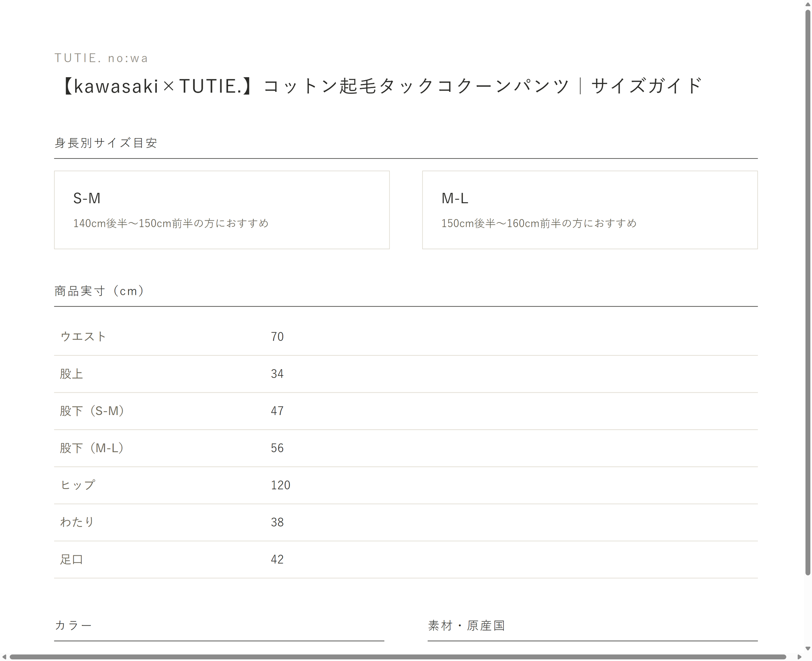Click the scroll down arrow

pyautogui.click(x=808, y=648)
